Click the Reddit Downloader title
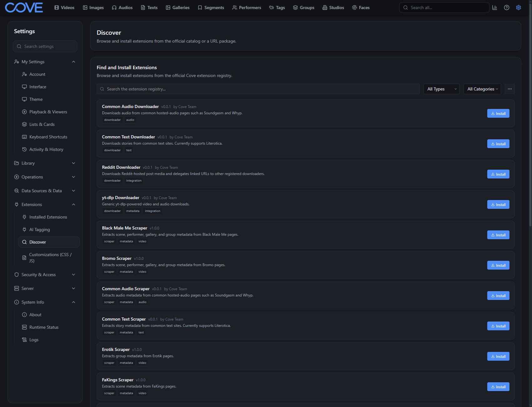This screenshot has width=532, height=407. pyautogui.click(x=121, y=167)
